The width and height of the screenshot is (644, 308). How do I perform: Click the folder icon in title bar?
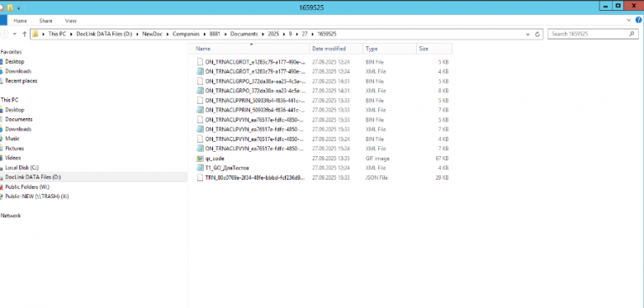(10, 8)
